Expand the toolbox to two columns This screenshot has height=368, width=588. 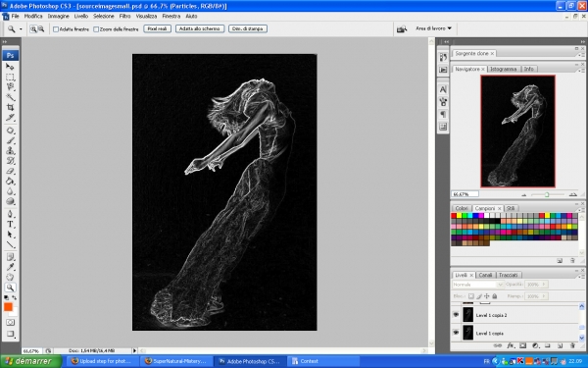[5, 41]
